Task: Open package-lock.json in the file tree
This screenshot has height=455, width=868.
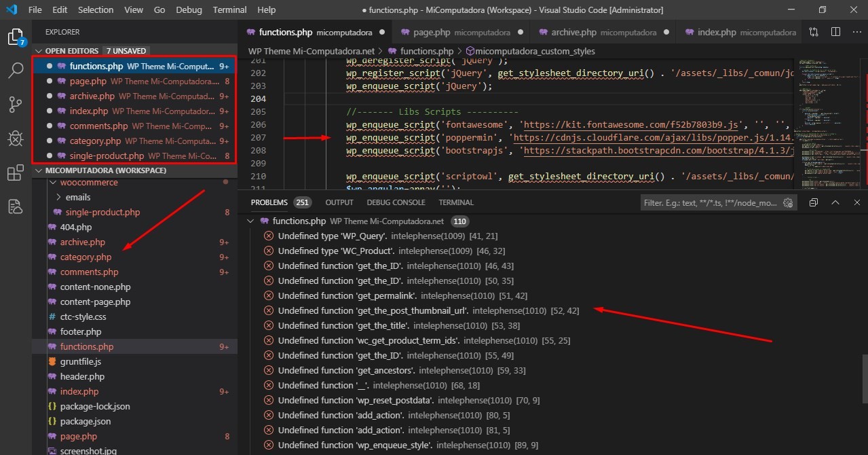Action: (x=94, y=406)
